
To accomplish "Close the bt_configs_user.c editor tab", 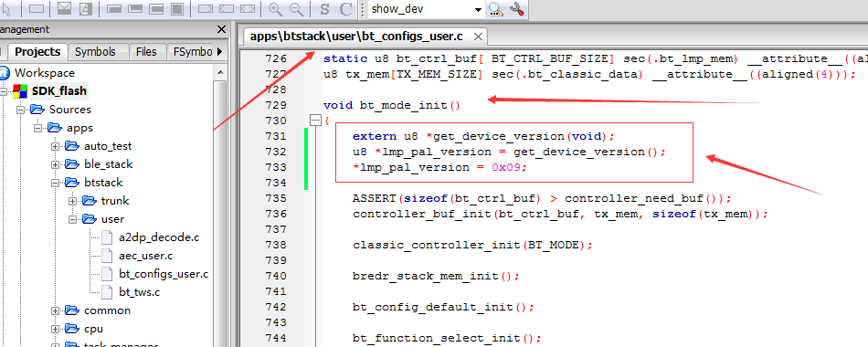I will click(478, 37).
